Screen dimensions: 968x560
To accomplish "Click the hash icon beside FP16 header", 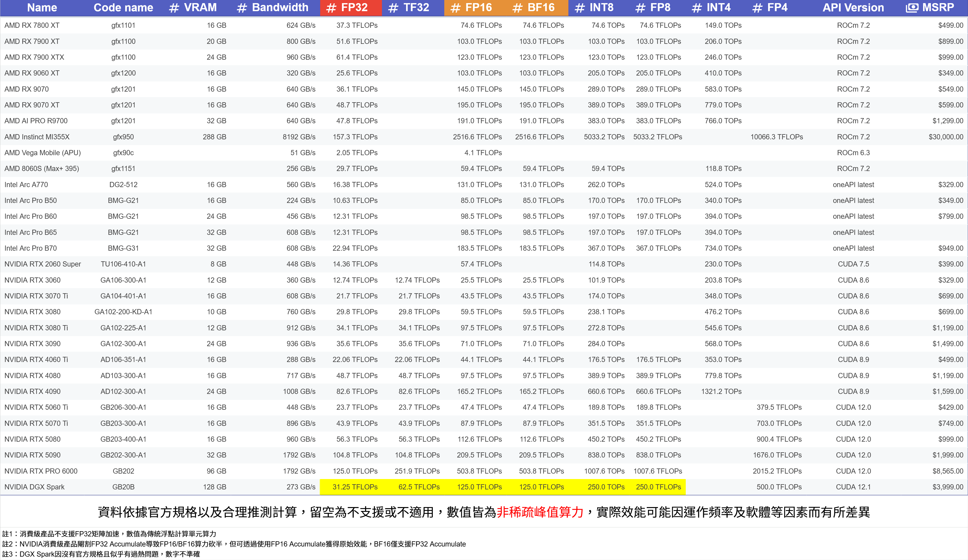I will 456,8.
